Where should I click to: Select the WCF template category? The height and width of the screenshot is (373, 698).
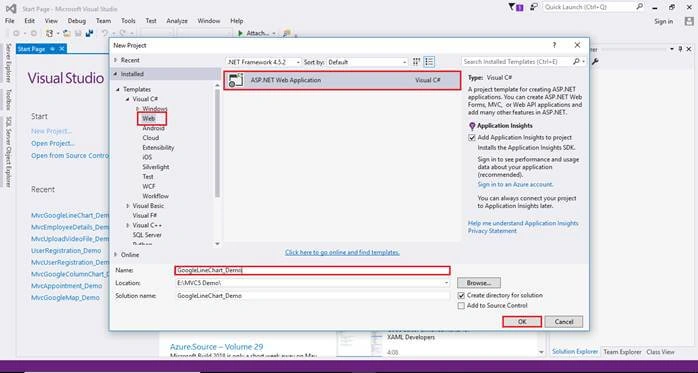(149, 186)
